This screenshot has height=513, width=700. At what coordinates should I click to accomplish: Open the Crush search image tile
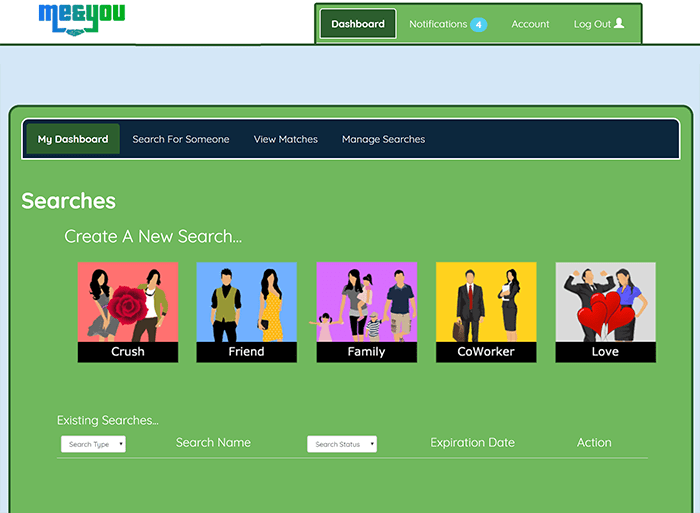127,302
